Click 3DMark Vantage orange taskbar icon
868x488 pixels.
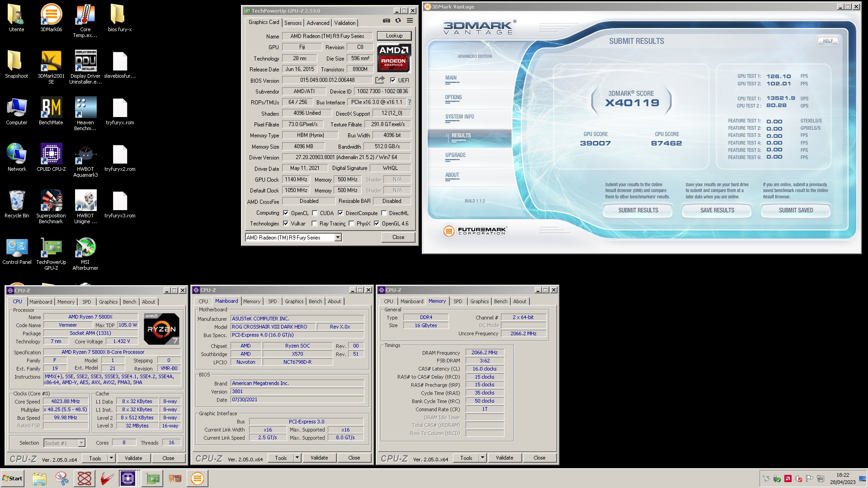pos(198,479)
